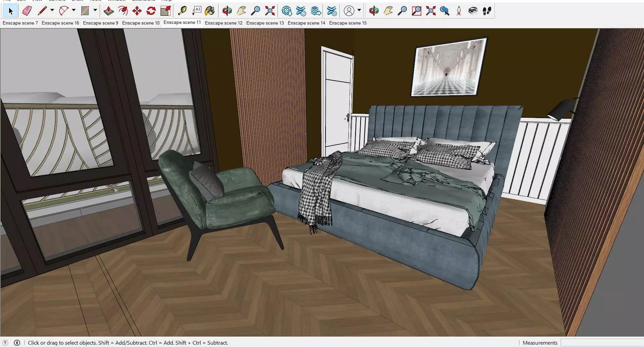The height and width of the screenshot is (347, 644).
Task: Activate the Push/Pull tool
Action: pyautogui.click(x=108, y=11)
